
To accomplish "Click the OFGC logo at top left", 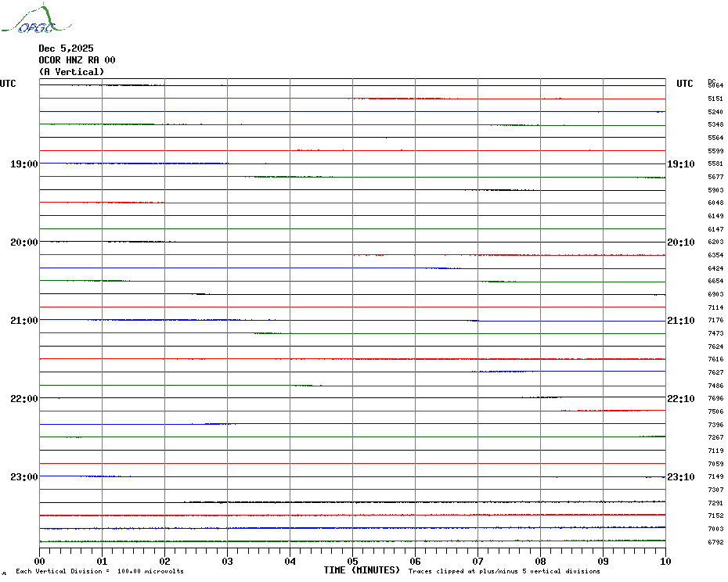I will (28, 20).
